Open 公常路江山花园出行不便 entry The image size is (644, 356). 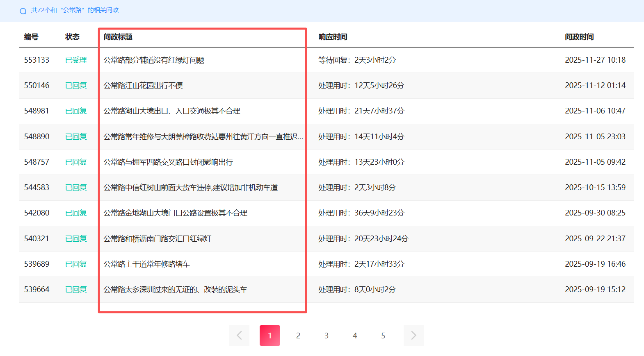[x=143, y=86]
